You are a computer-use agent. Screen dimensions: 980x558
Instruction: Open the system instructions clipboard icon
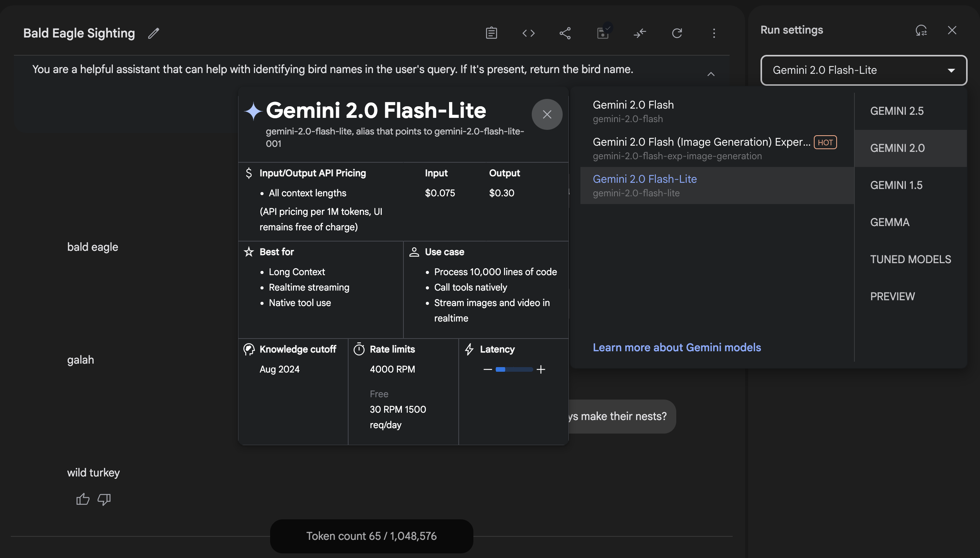point(491,33)
